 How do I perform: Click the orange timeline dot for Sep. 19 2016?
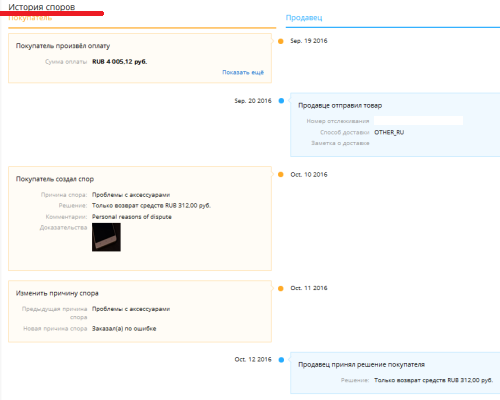[281, 41]
